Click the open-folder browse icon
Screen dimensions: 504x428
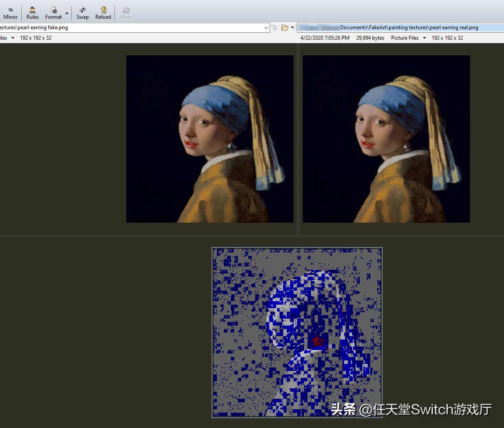pos(284,27)
